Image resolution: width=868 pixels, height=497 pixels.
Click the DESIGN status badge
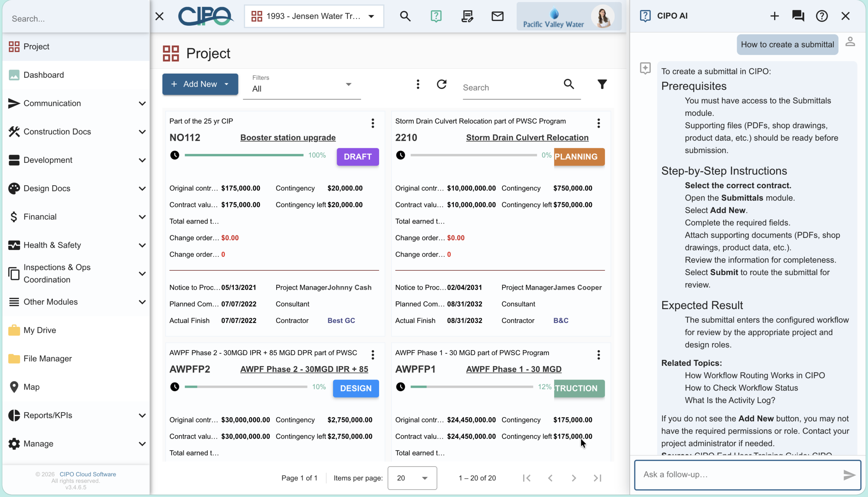(356, 388)
